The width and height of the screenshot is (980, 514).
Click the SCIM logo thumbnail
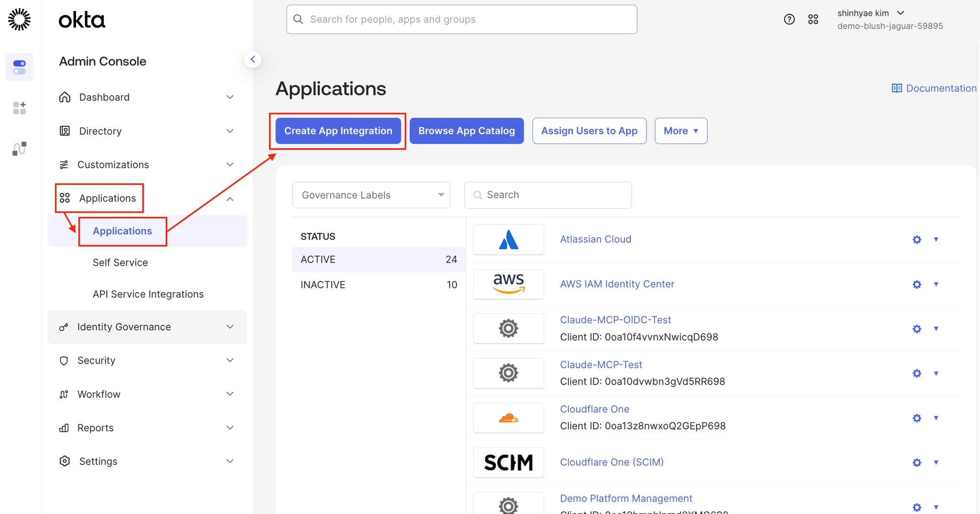[509, 462]
